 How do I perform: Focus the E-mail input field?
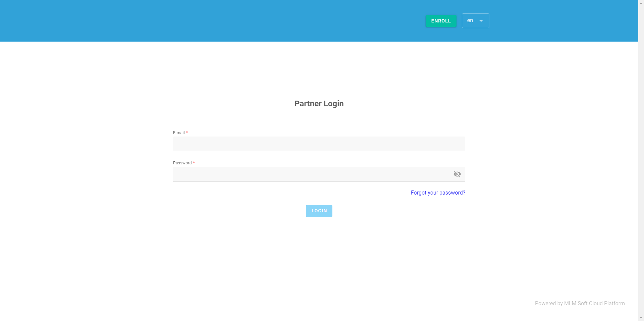[319, 144]
